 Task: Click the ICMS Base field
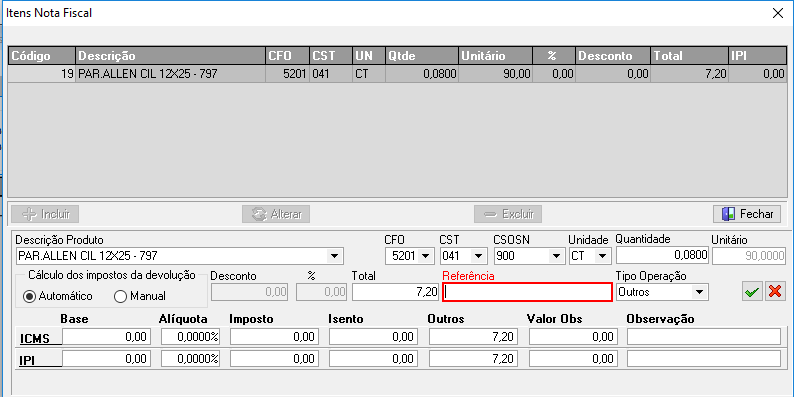(x=107, y=337)
